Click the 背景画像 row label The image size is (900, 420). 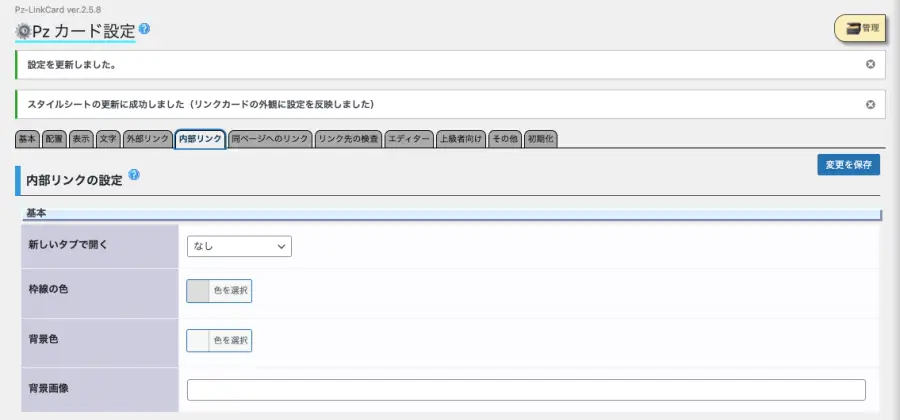coord(48,388)
